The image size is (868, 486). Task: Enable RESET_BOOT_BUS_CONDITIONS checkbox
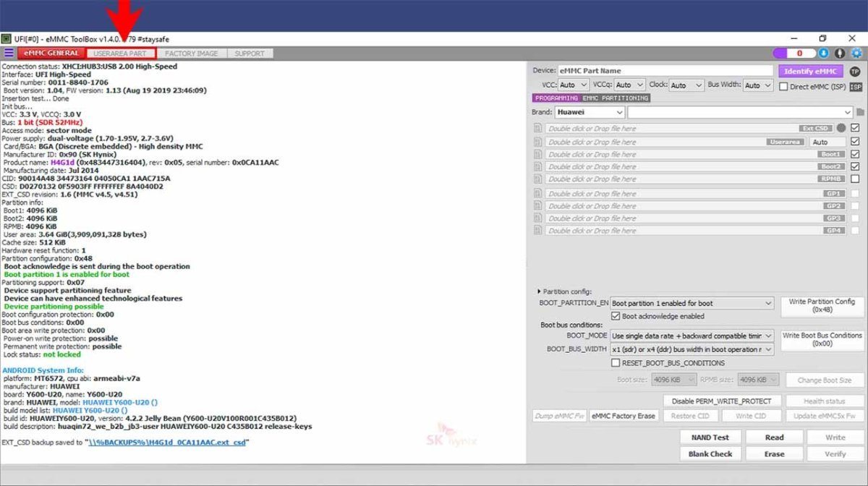[x=616, y=363]
